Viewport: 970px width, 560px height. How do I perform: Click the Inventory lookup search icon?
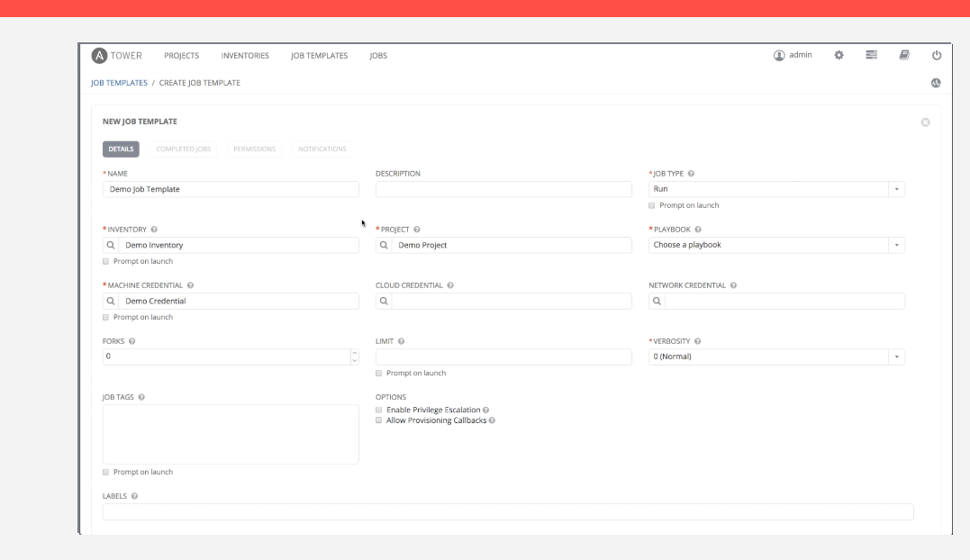[111, 246]
